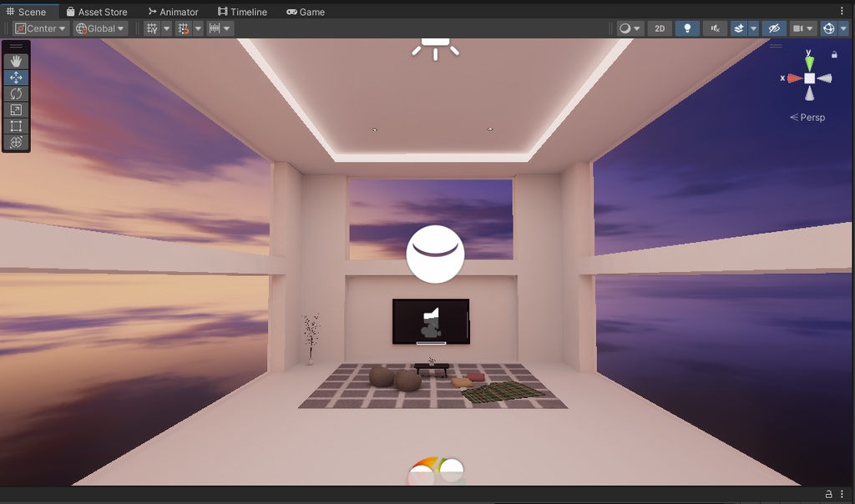Open the Center pivot dropdown
Screen dimensions: 855x504
click(x=38, y=28)
